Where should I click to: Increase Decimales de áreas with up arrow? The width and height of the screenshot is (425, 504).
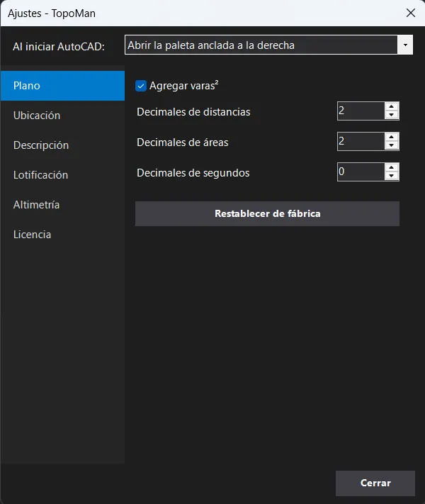click(391, 138)
